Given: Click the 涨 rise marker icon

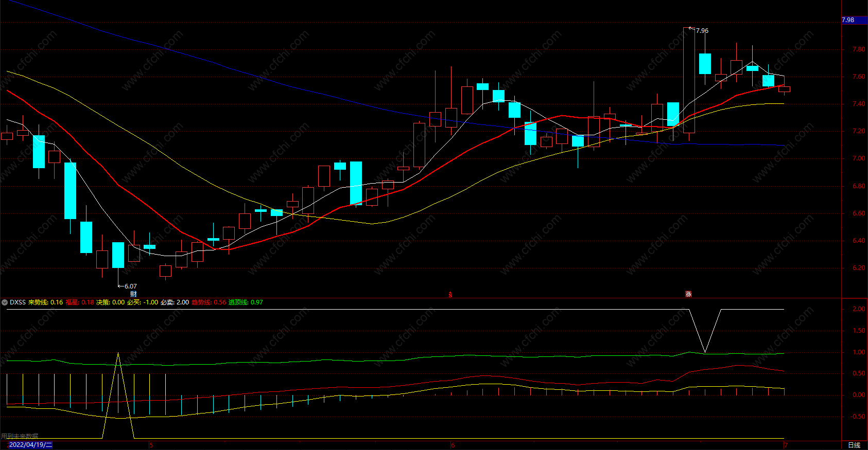Looking at the screenshot, I should click(x=688, y=294).
